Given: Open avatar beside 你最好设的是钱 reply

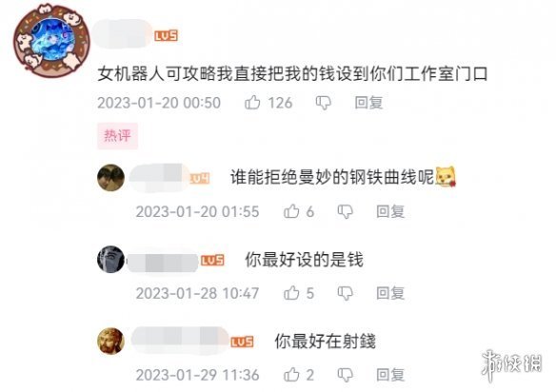Looking at the screenshot, I should point(111,259).
